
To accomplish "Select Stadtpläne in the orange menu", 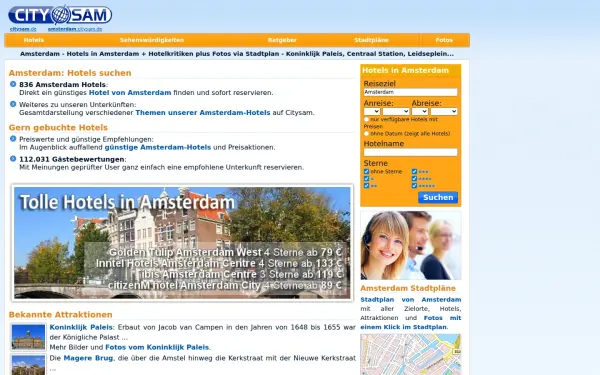I will tap(371, 40).
